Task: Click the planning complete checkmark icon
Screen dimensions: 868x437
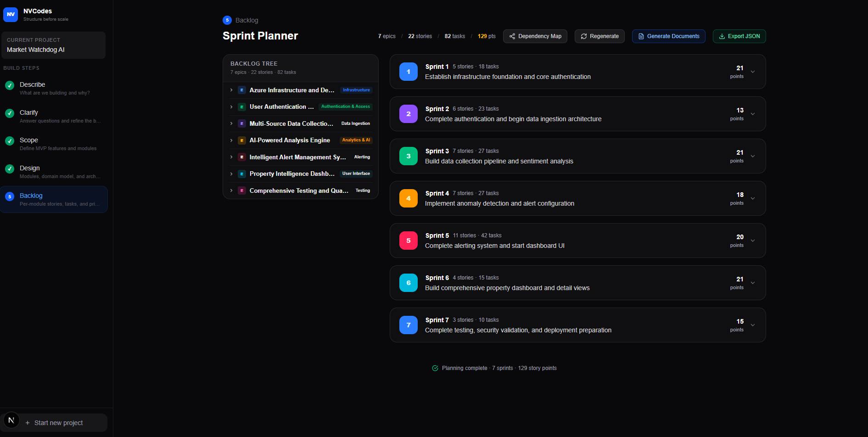Action: pos(435,368)
